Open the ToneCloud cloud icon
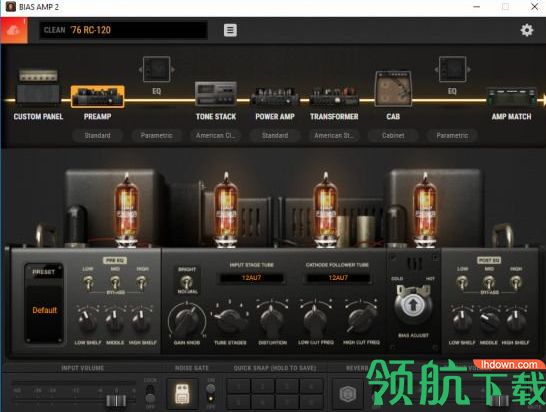546x412 pixels. pos(14,30)
